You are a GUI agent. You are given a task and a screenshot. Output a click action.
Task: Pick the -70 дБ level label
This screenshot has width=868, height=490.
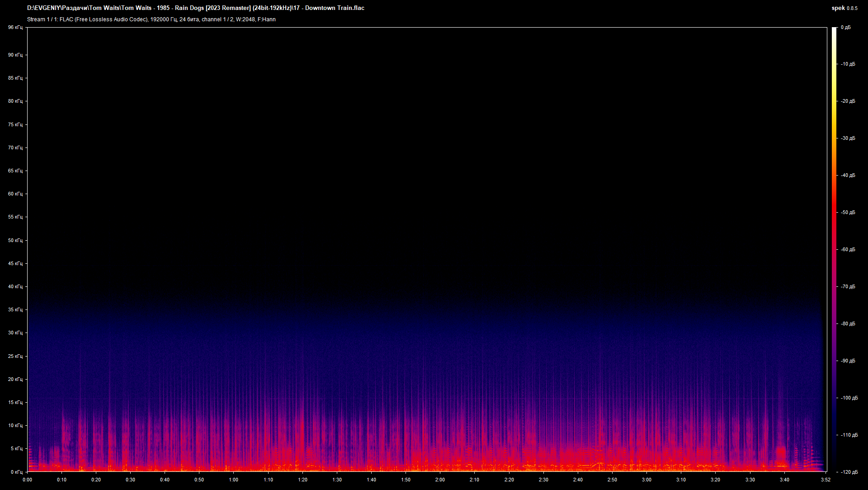pos(848,287)
